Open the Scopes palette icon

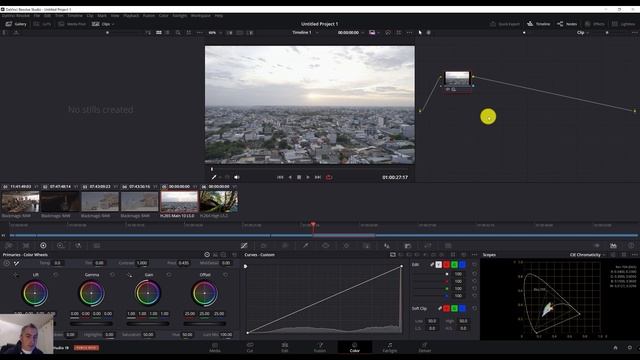click(x=613, y=246)
